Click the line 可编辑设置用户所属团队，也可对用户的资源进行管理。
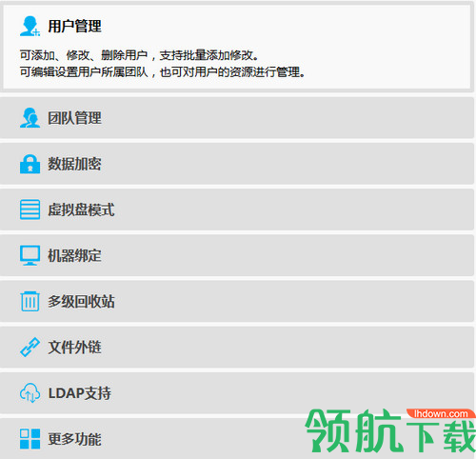 click(163, 71)
